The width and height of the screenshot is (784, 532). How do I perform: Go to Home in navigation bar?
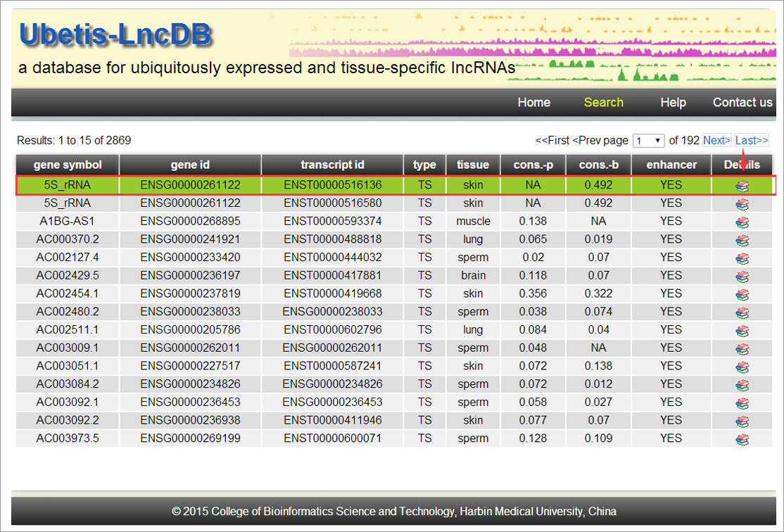coord(533,103)
